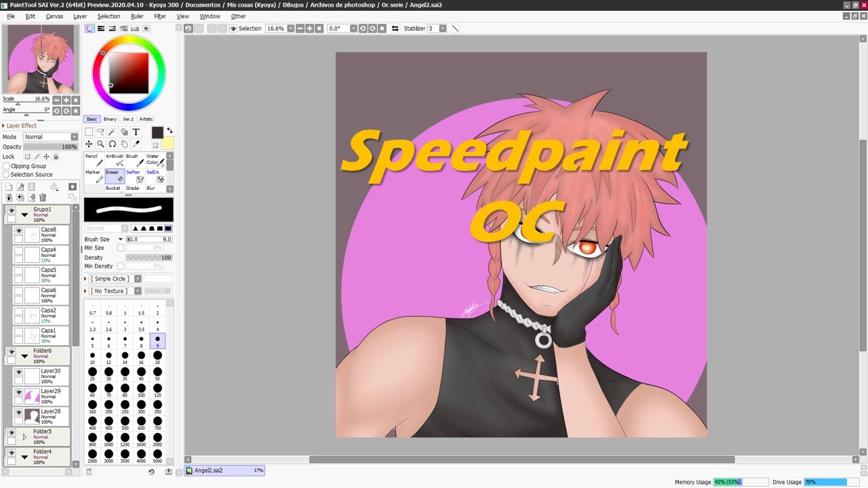
Task: Toggle visibility of Layer28
Action: click(19, 413)
